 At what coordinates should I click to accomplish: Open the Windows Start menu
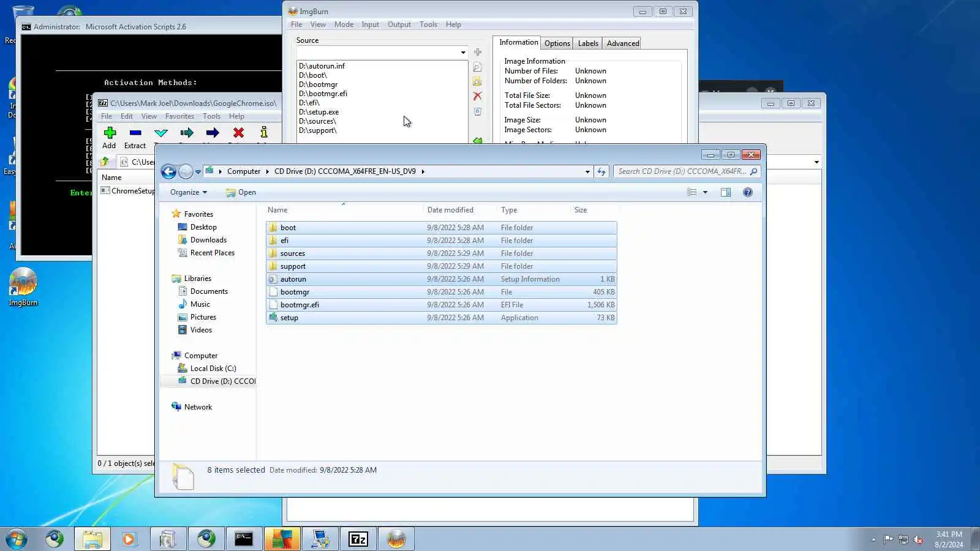pos(17,539)
